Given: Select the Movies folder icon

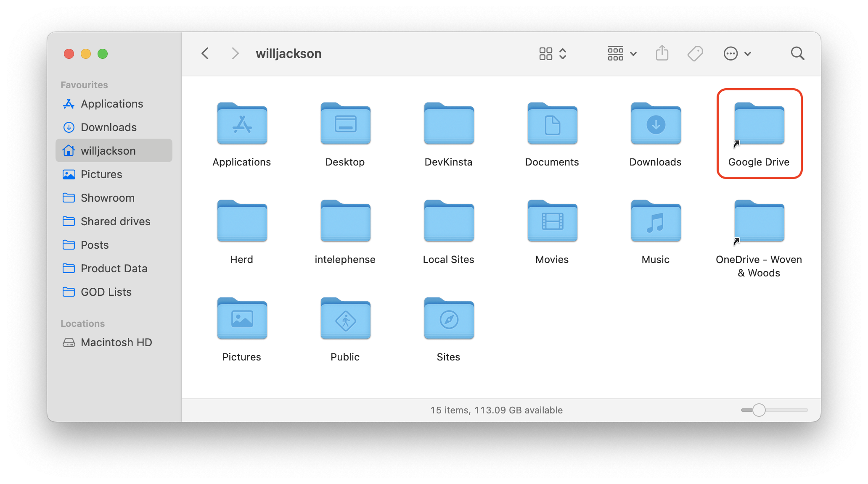Looking at the screenshot, I should pyautogui.click(x=552, y=221).
